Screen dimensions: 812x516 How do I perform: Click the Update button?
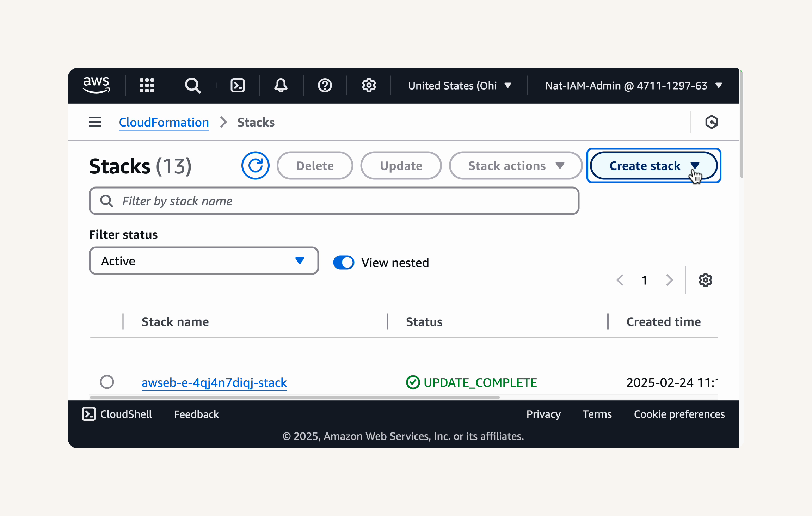point(401,166)
